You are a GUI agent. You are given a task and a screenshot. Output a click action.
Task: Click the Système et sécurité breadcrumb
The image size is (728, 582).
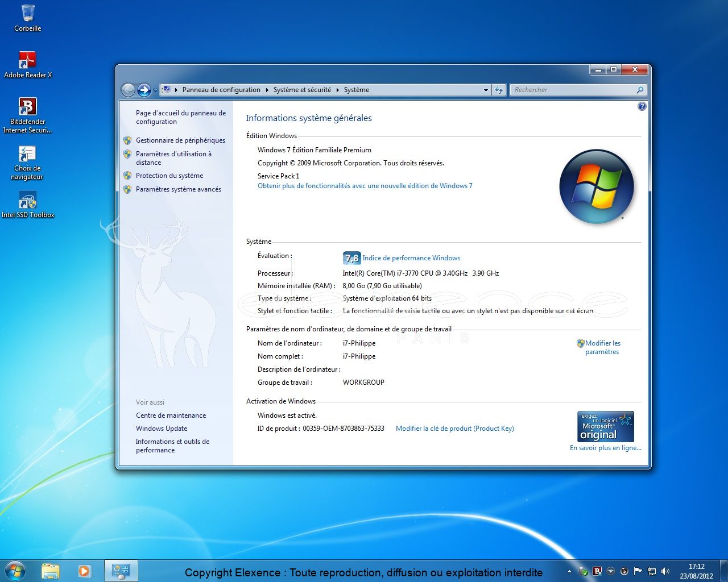pos(302,90)
